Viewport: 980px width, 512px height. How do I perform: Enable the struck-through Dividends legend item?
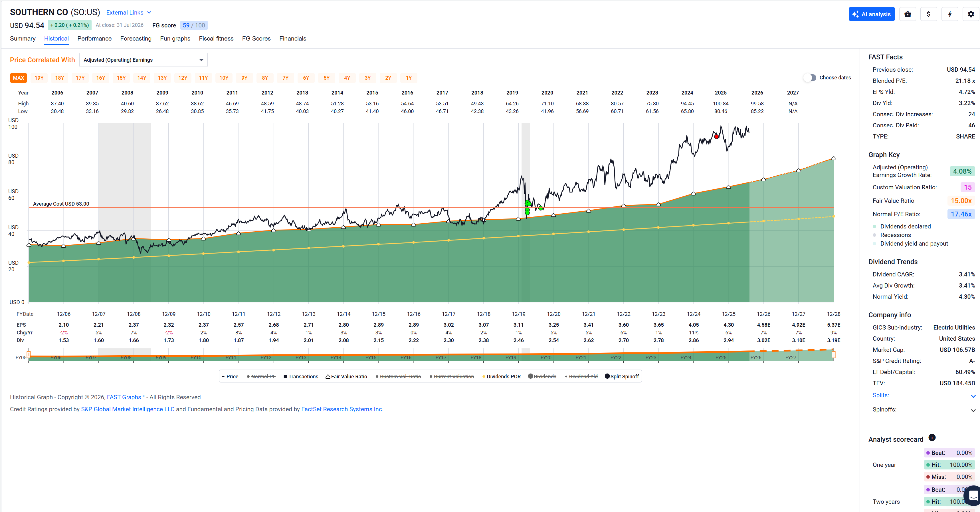[x=542, y=376]
